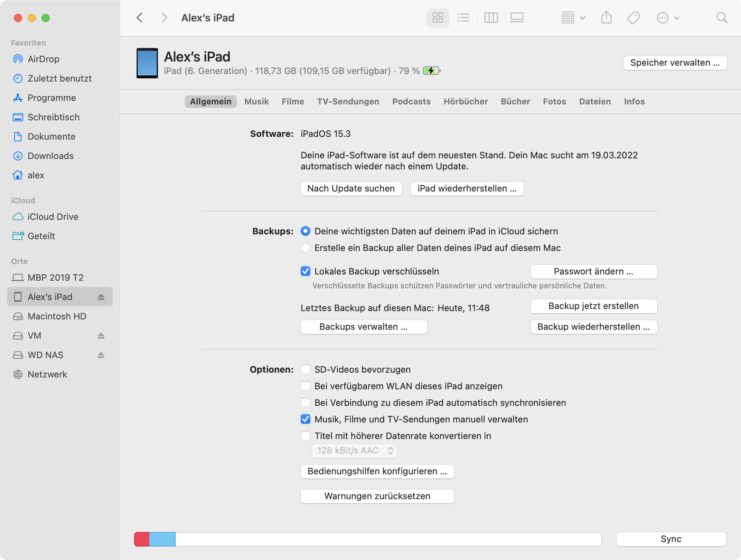Image resolution: width=741 pixels, height=560 pixels.
Task: Switch to the Hörbücher tab
Action: click(466, 102)
